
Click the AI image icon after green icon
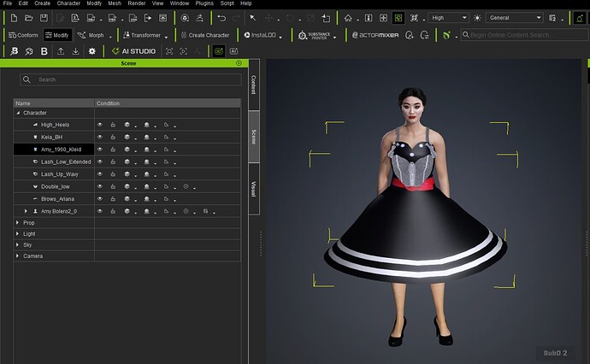point(233,51)
